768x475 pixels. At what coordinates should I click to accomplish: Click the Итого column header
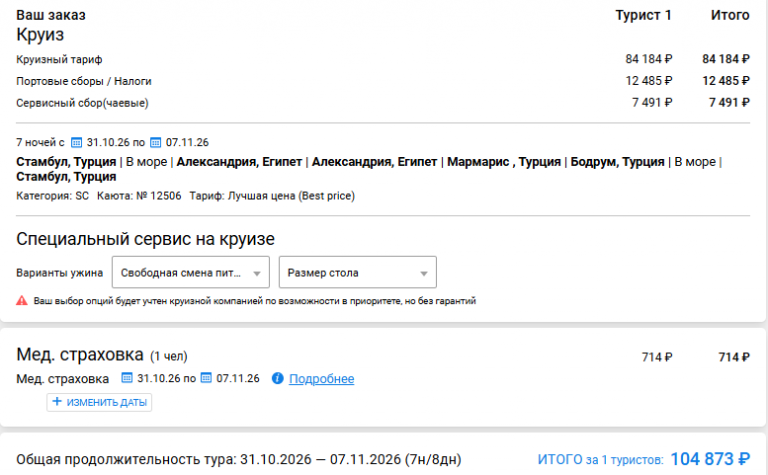tap(730, 15)
